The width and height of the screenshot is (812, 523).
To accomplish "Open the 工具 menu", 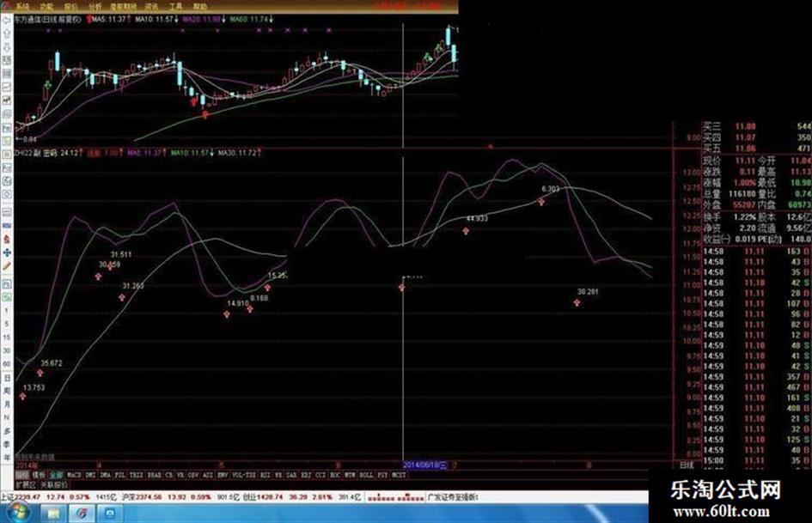I will pyautogui.click(x=176, y=7).
